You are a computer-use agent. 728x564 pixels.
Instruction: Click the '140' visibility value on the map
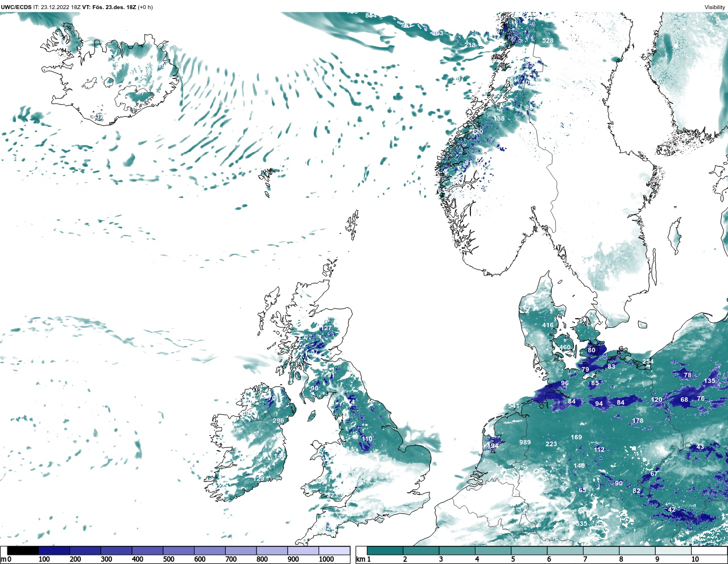pyautogui.click(x=579, y=466)
